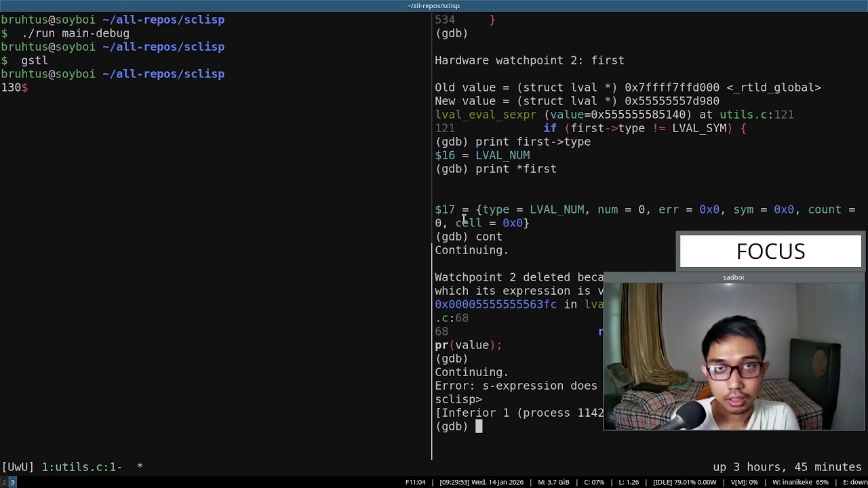Viewport: 868px width, 488px height.
Task: Click the 'gstl' command in left pane
Action: (35, 60)
